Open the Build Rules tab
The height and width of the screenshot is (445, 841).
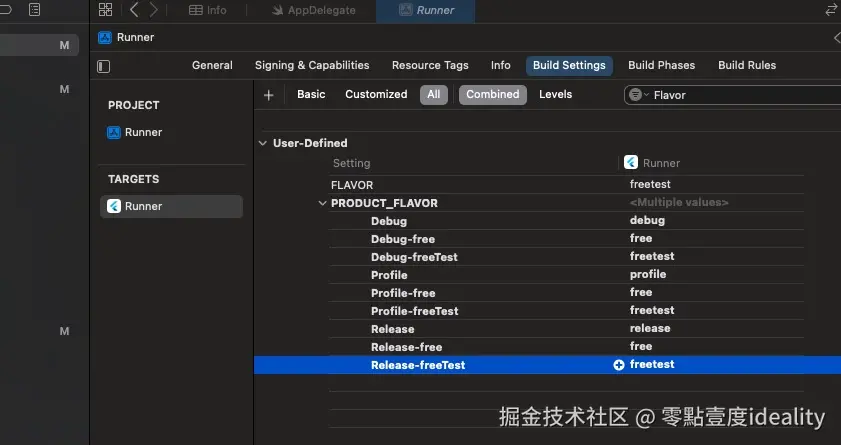(x=747, y=65)
